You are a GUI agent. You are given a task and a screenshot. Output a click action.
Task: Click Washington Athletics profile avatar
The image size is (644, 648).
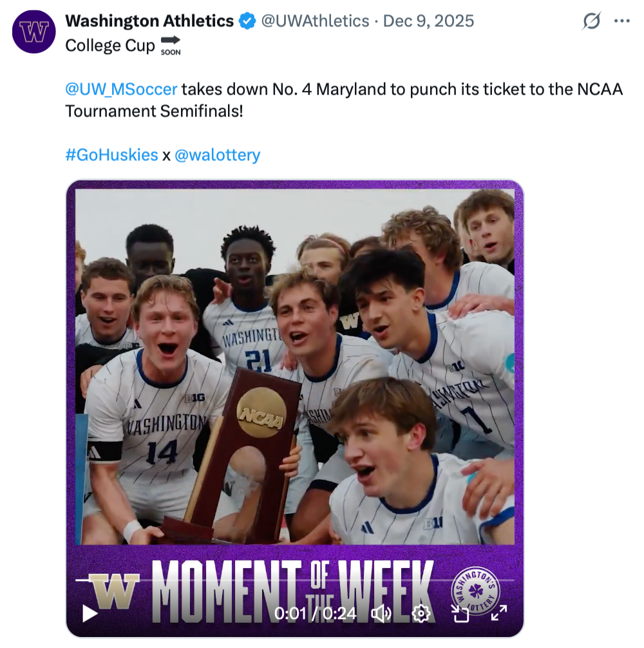pyautogui.click(x=33, y=32)
